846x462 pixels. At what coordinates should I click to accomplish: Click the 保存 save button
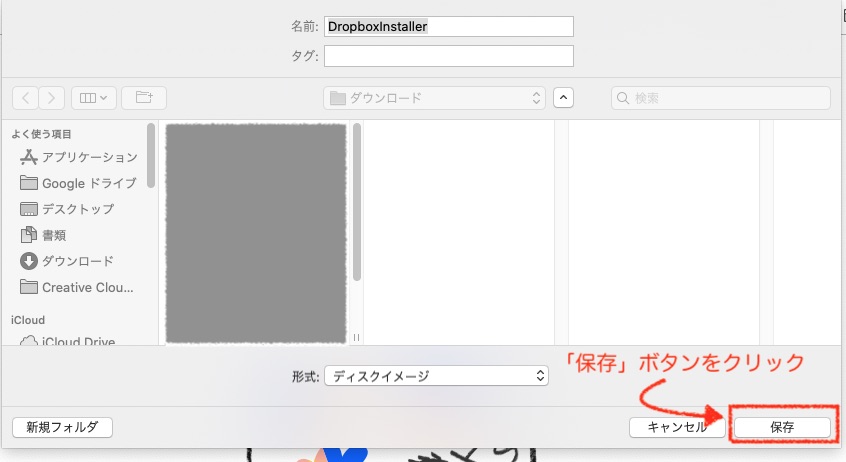[781, 427]
